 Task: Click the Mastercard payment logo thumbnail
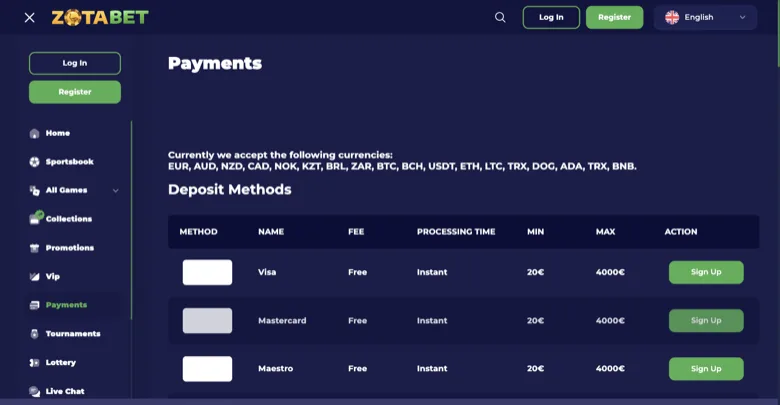point(207,320)
